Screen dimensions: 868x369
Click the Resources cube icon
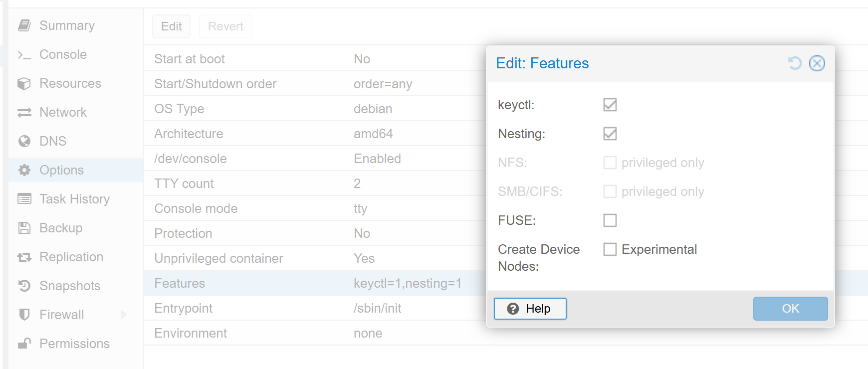(x=24, y=83)
